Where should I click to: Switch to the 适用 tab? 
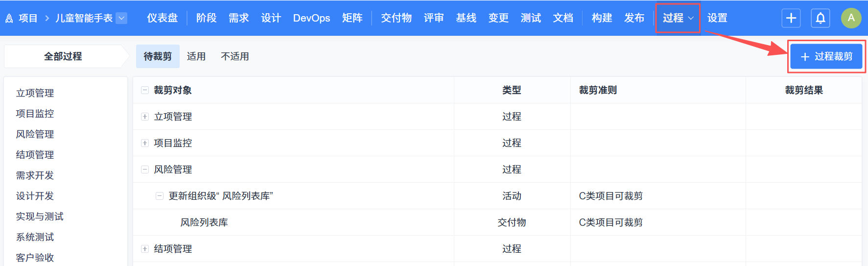[196, 56]
